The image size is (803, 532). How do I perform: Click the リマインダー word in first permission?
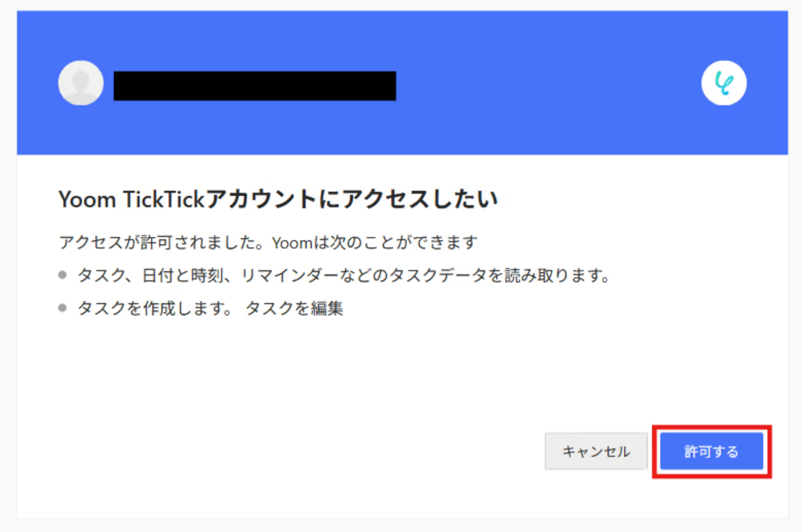point(290,275)
